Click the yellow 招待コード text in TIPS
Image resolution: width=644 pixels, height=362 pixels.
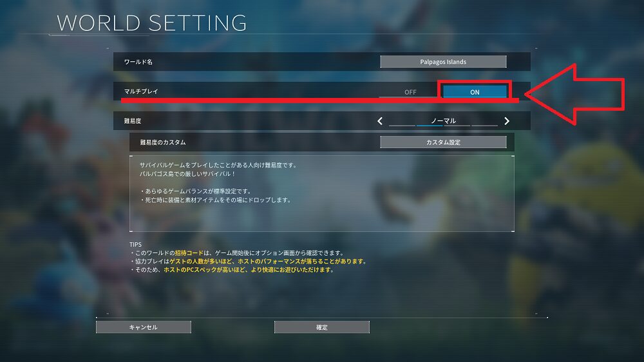click(x=189, y=252)
